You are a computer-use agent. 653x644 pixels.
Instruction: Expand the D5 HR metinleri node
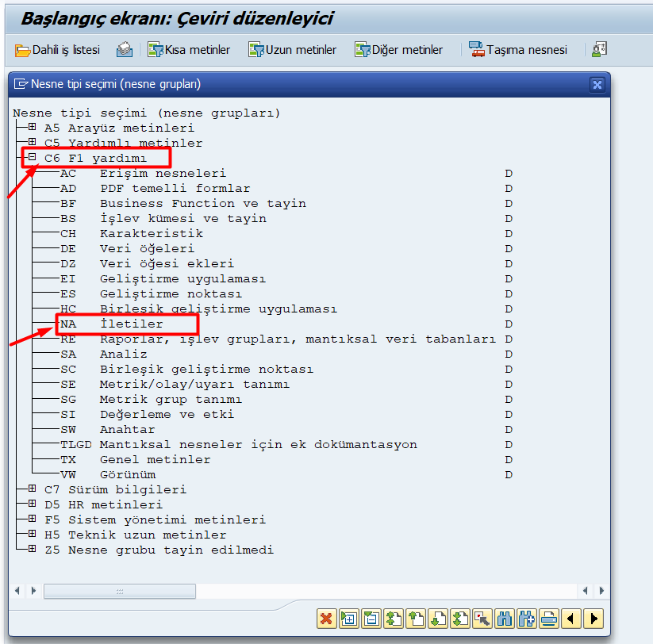32,504
